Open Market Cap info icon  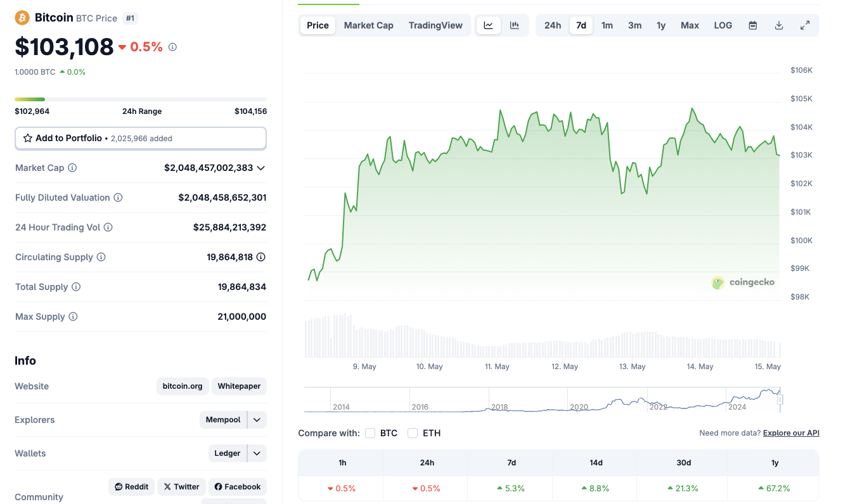[x=72, y=168]
